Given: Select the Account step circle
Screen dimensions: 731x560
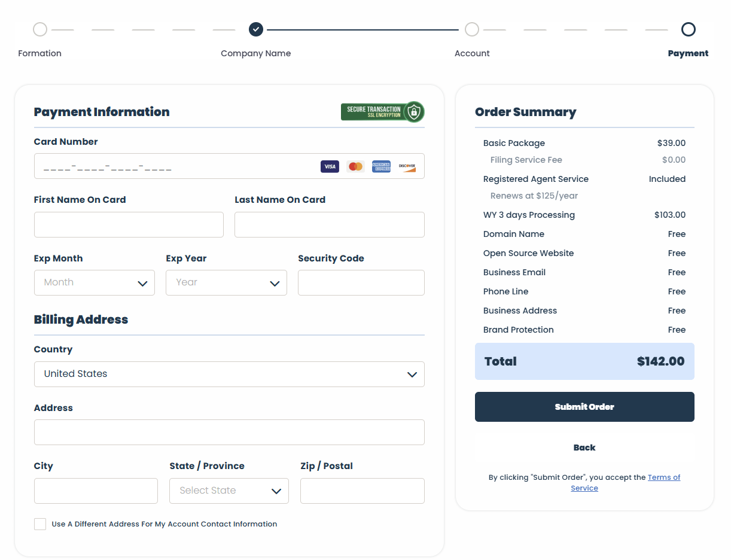Looking at the screenshot, I should click(x=472, y=29).
